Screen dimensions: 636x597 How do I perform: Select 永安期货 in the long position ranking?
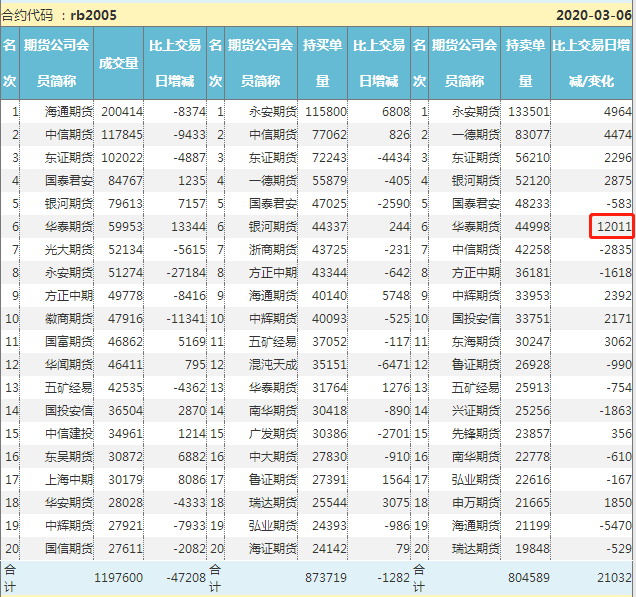pos(273,112)
